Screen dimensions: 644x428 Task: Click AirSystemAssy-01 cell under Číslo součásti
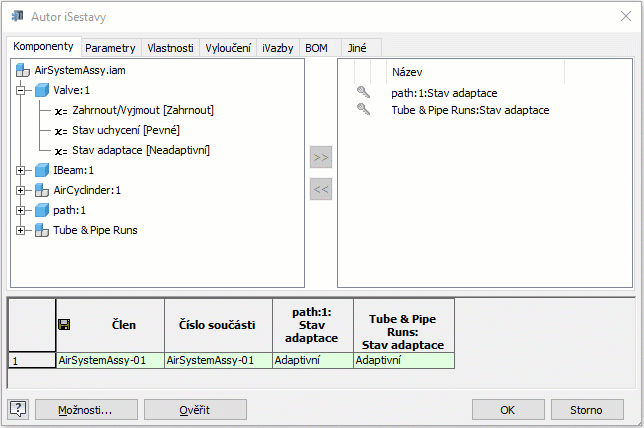[x=218, y=360]
